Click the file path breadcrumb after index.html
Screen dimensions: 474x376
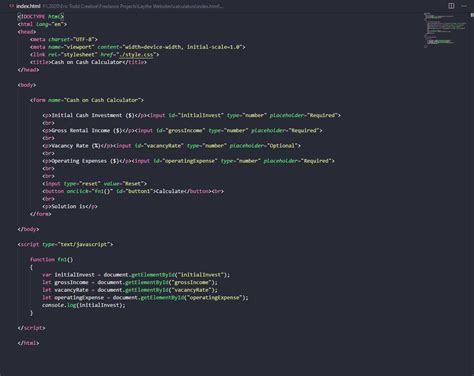click(x=133, y=6)
